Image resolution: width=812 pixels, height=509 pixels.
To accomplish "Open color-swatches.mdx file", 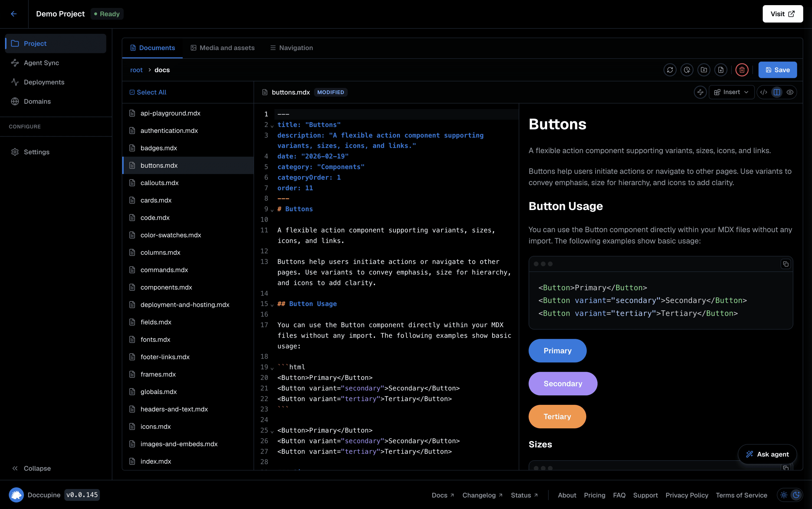I will coord(188,235).
